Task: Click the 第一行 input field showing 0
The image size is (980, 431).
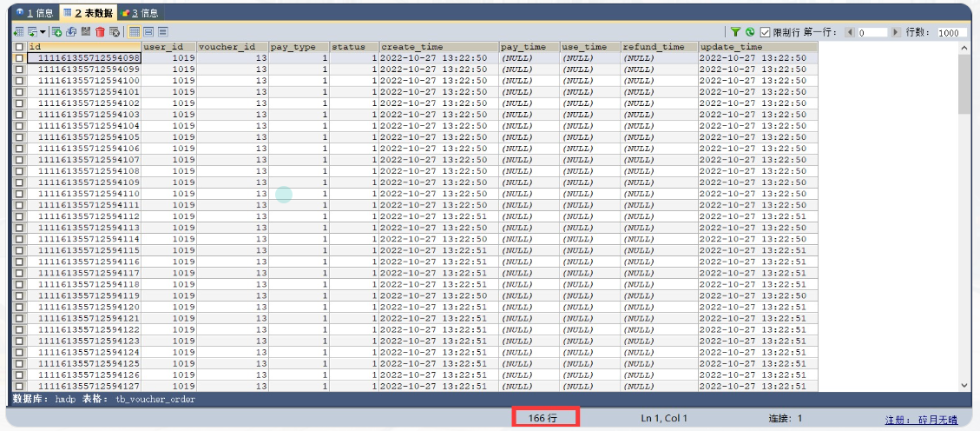Action: click(872, 32)
